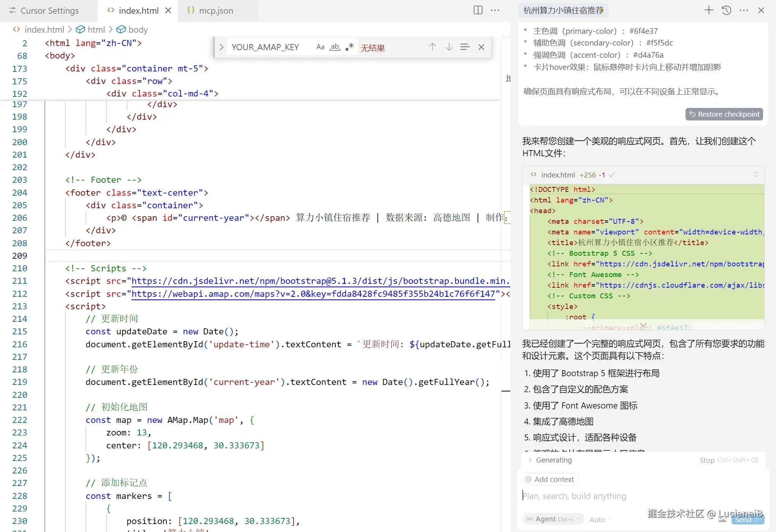Open the Auto model selector
Screen dimensions: 776x532
600,519
